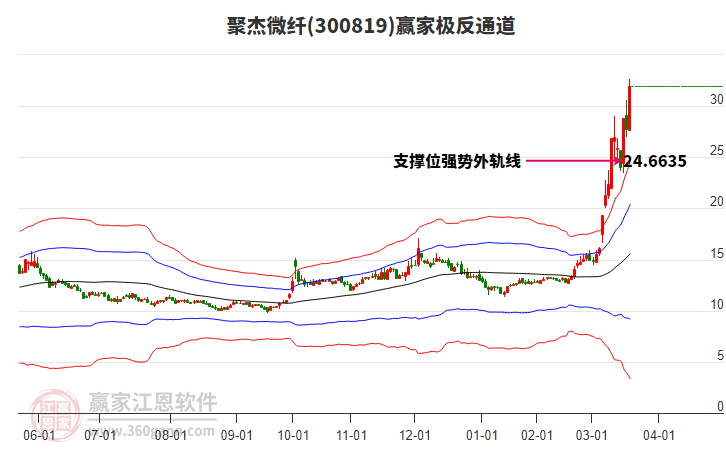
Task: Click the 12-01 date axis label
Action: (x=415, y=435)
